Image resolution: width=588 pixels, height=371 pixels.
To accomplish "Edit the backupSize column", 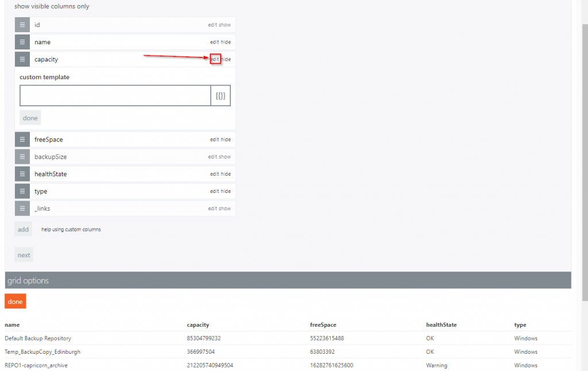I will 212,157.
